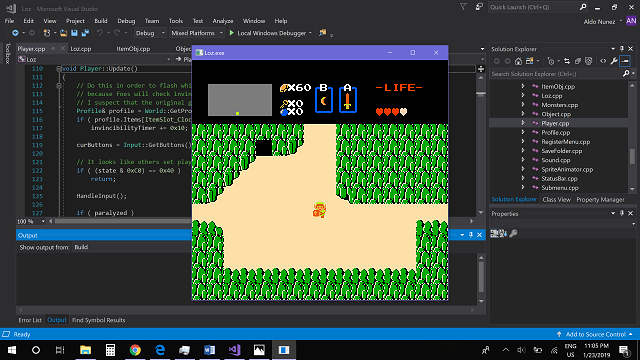Click the notifications filter funnel icon
The height and width of the screenshot is (360, 640).
[x=463, y=7]
